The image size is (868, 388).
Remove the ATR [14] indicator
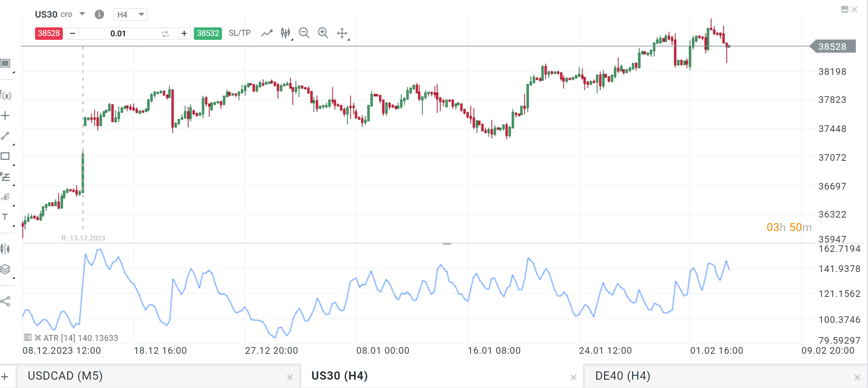point(38,337)
